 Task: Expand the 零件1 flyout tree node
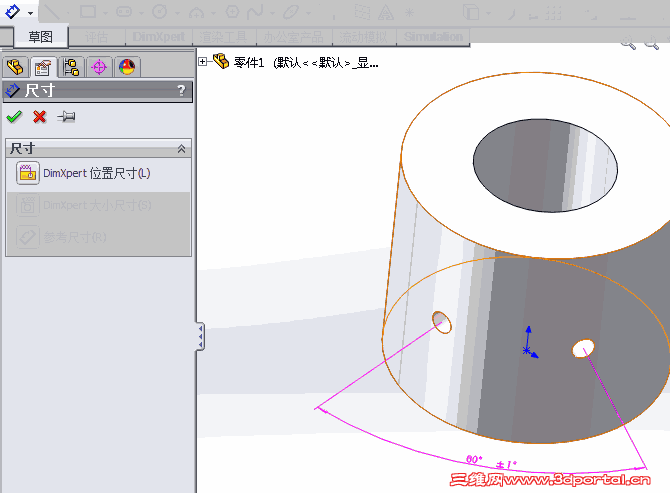pyautogui.click(x=203, y=62)
